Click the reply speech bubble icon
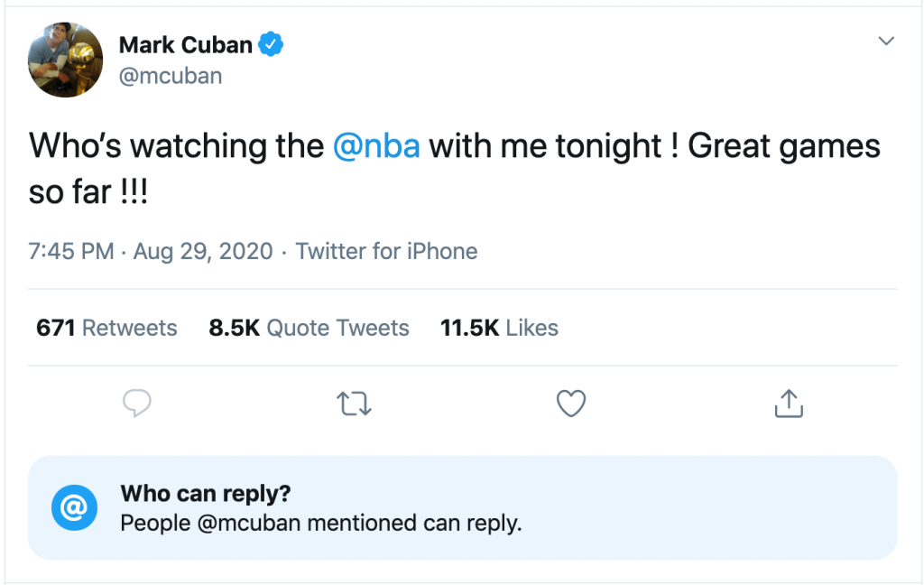This screenshot has width=924, height=585. (x=136, y=404)
